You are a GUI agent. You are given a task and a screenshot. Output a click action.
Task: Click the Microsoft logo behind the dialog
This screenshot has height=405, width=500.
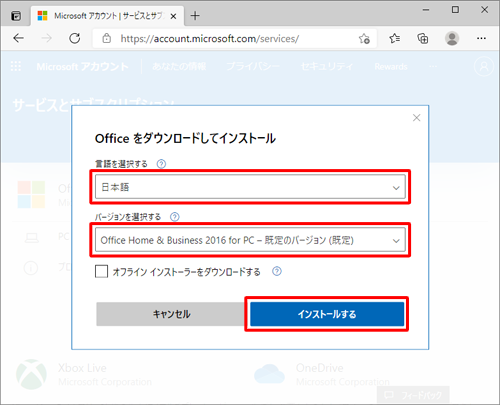[31, 195]
